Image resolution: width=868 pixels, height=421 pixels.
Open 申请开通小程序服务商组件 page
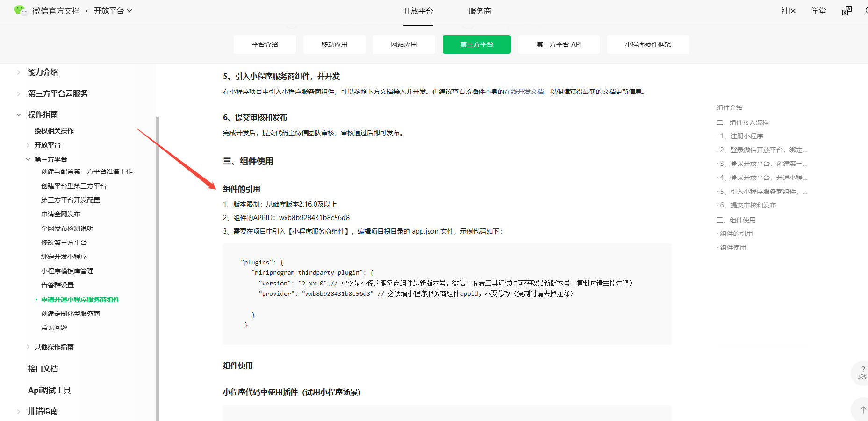[x=80, y=300]
